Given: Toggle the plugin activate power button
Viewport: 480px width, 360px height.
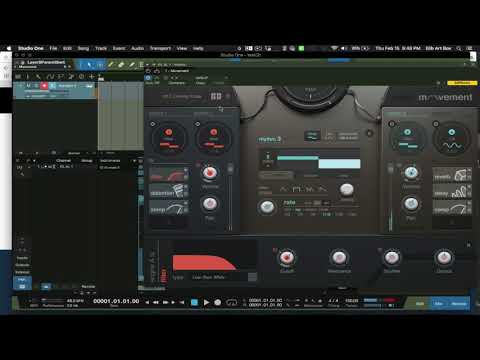Looking at the screenshot, I should pos(148,78).
